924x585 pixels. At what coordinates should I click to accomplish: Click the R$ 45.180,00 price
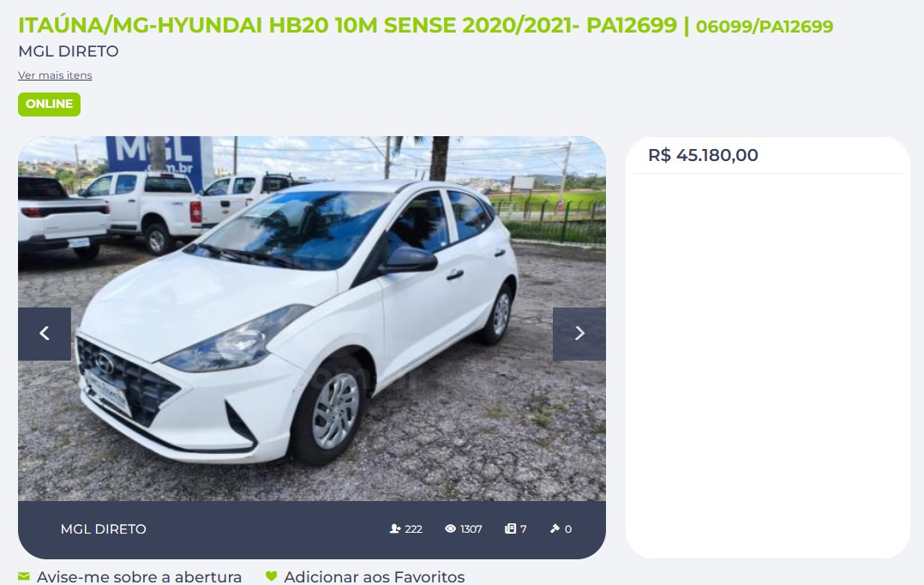click(703, 155)
